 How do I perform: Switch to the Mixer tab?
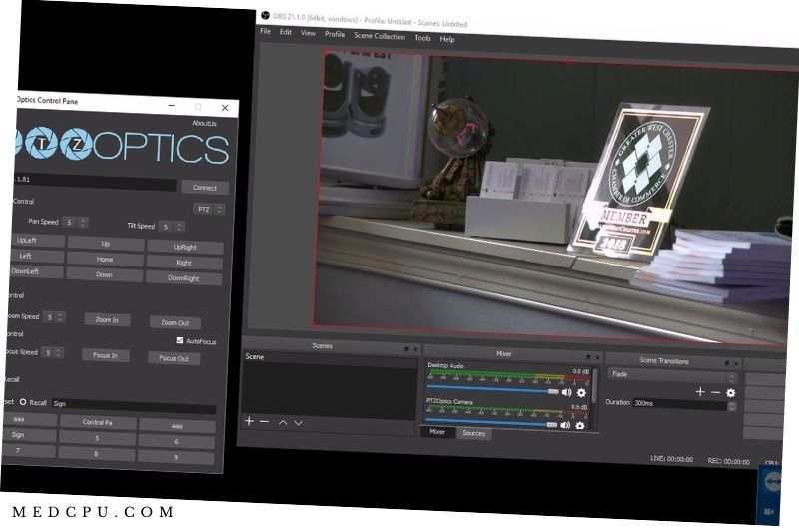point(437,432)
